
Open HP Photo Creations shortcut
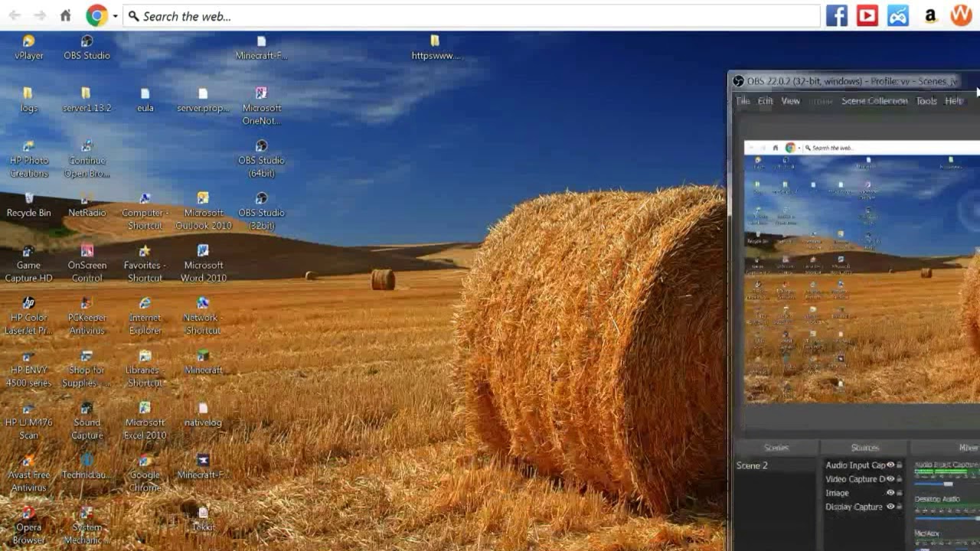[x=28, y=159]
